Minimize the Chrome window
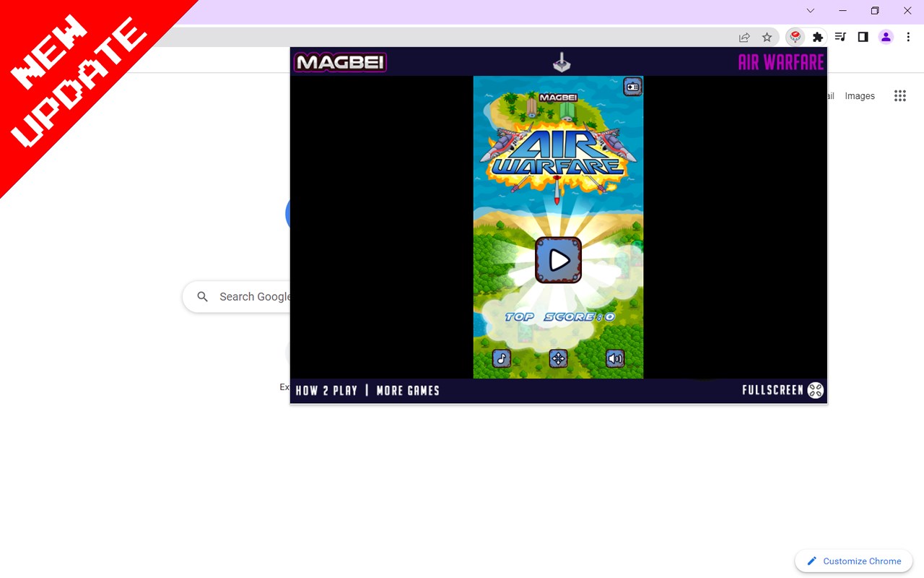924x578 pixels. 842,11
